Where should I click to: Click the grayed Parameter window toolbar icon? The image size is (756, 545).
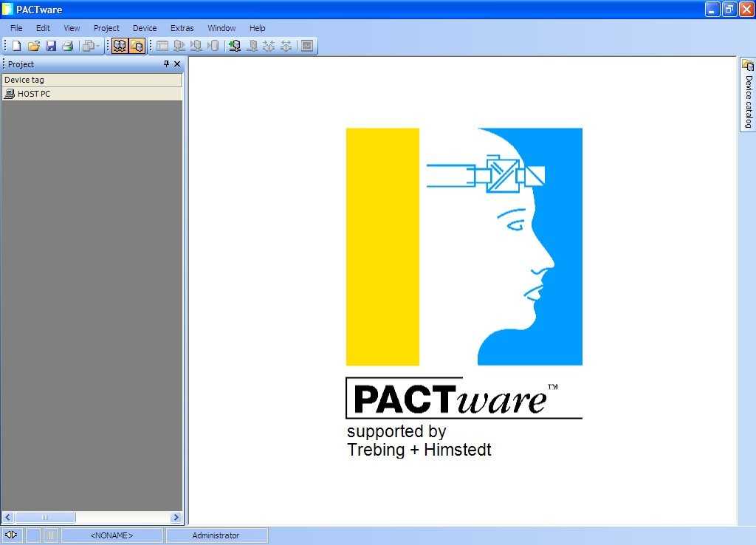162,46
